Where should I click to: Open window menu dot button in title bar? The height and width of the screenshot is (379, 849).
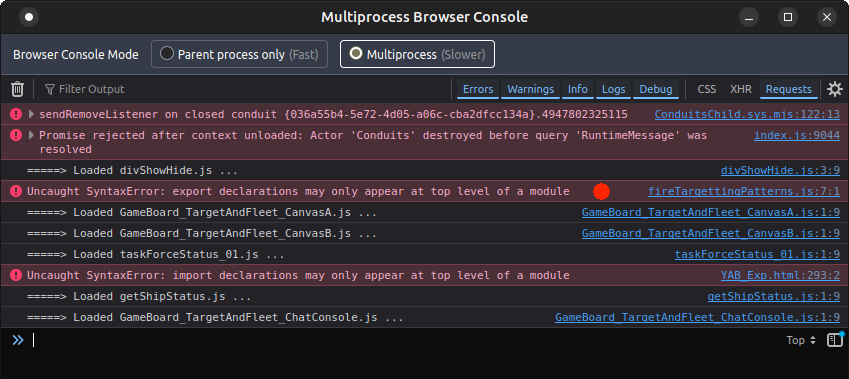29,17
